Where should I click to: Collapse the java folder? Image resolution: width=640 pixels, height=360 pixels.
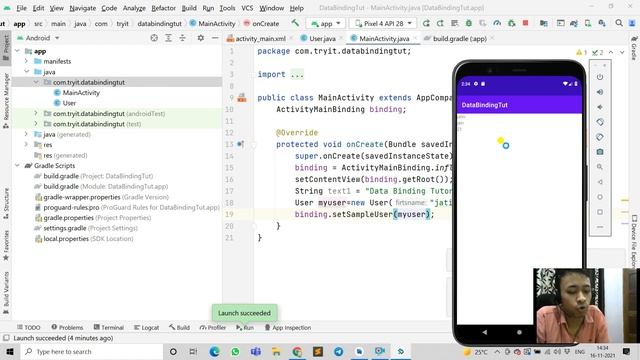pos(27,71)
